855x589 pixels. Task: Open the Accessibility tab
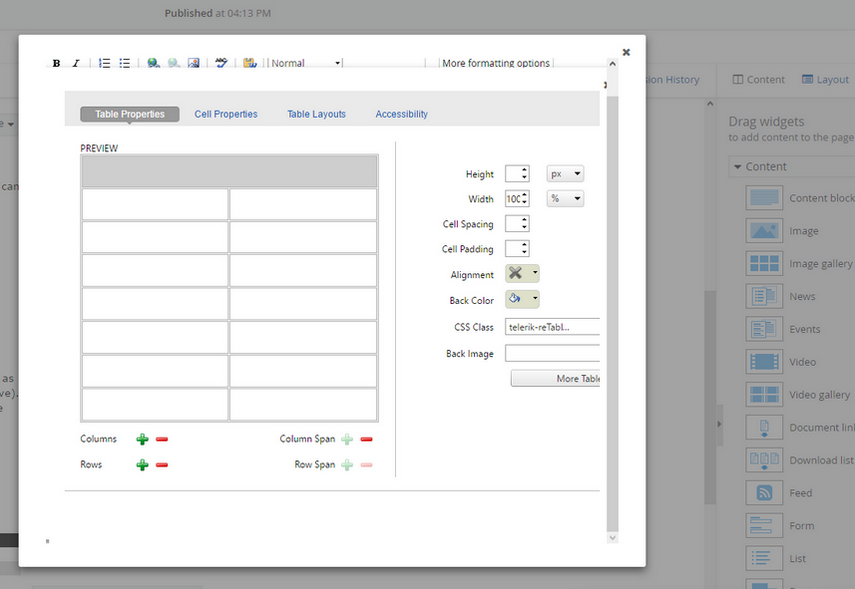pos(401,114)
